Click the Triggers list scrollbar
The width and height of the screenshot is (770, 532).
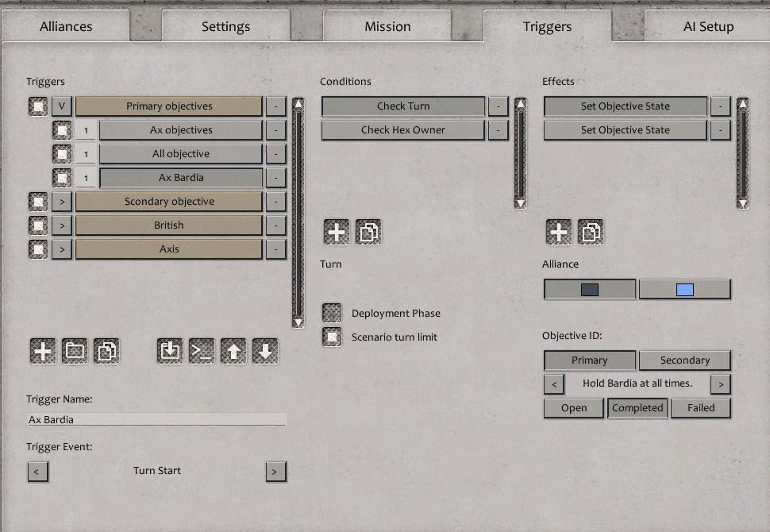(298, 213)
